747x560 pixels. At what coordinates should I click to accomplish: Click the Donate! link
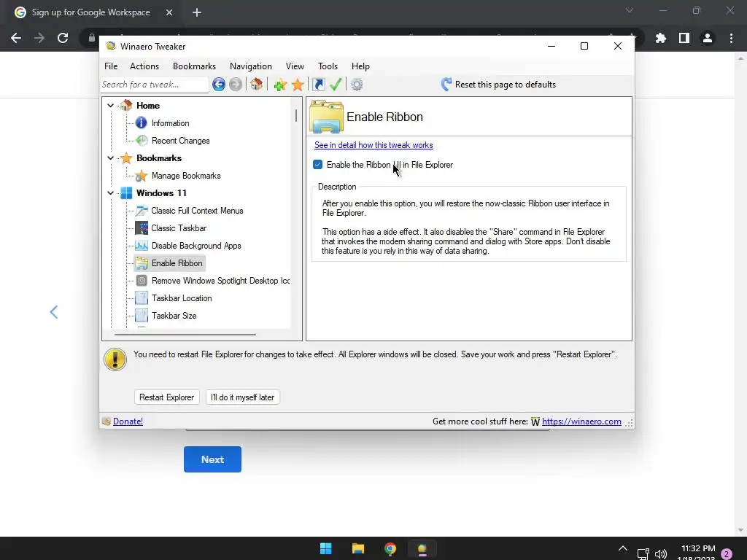(x=128, y=421)
